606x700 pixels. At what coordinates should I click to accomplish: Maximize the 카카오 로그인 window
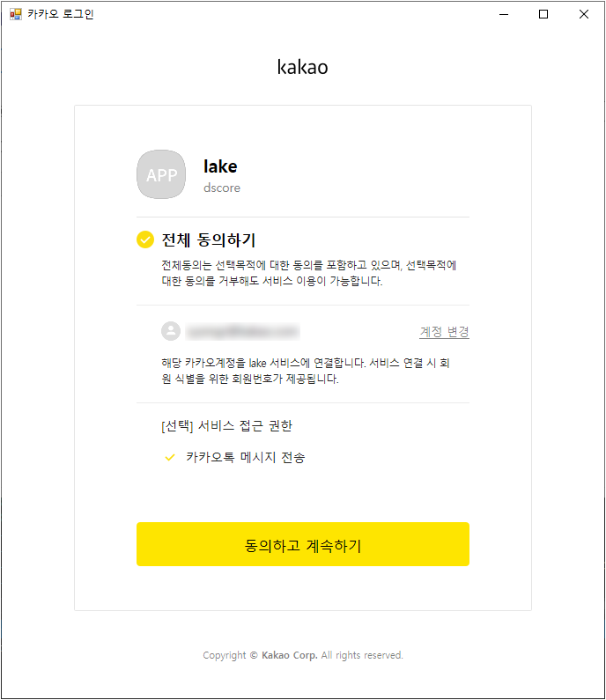pos(543,14)
